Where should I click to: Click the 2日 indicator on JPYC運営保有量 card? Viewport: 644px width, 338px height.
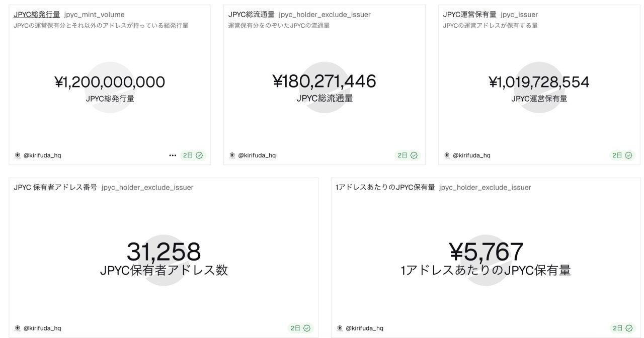tap(616, 155)
